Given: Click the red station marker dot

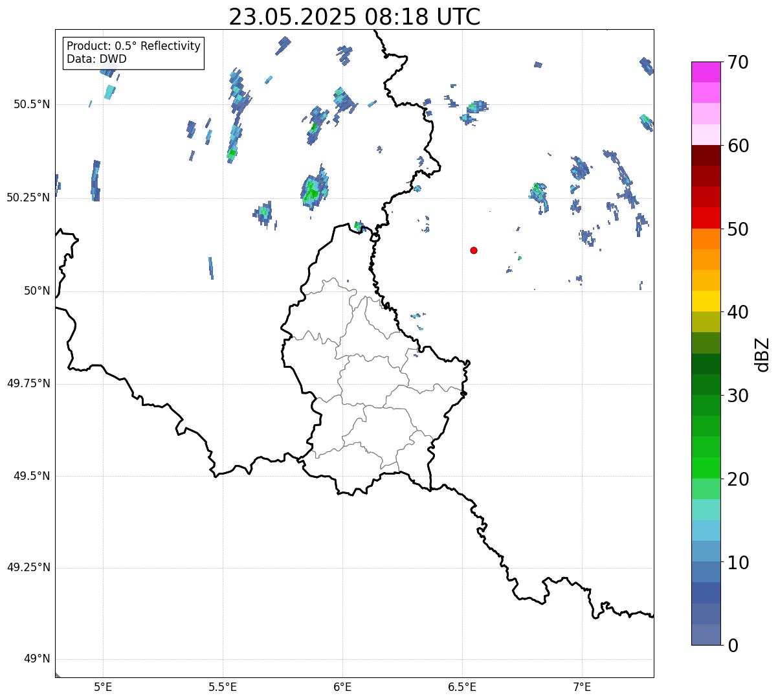Looking at the screenshot, I should tap(474, 250).
